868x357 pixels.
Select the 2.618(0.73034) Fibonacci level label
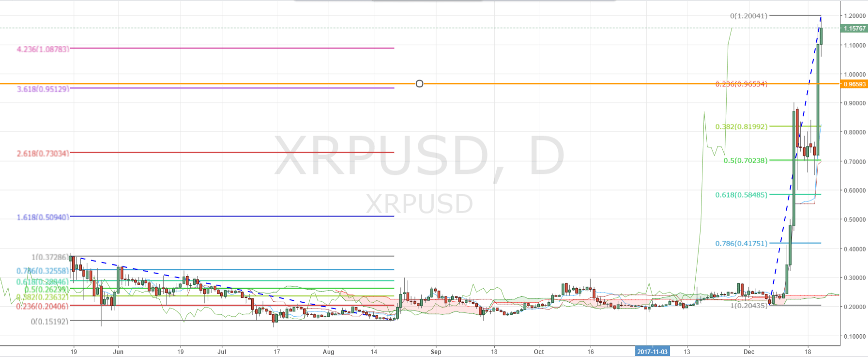(x=43, y=154)
